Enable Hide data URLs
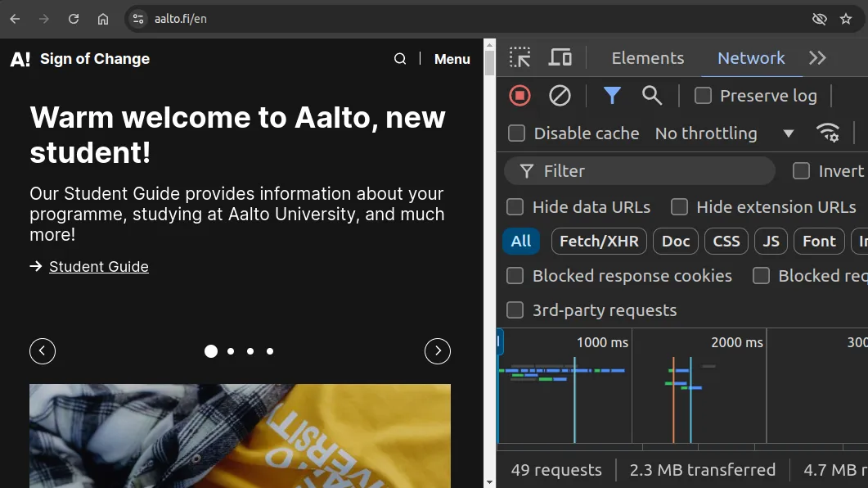This screenshot has width=868, height=488. [515, 207]
